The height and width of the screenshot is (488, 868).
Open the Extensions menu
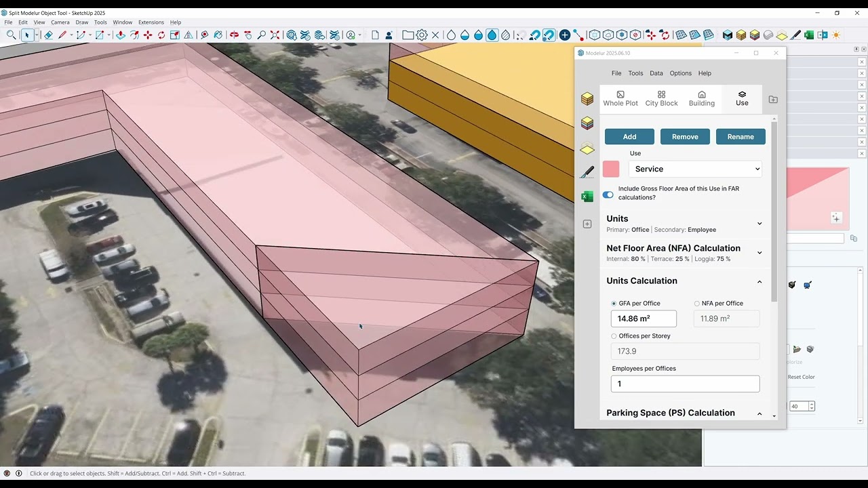(x=151, y=22)
